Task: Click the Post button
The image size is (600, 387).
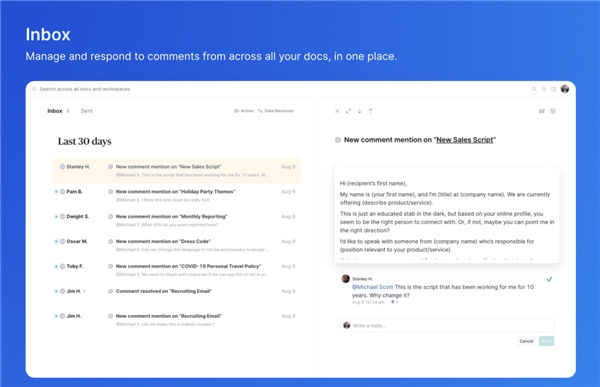Action: pos(547,341)
